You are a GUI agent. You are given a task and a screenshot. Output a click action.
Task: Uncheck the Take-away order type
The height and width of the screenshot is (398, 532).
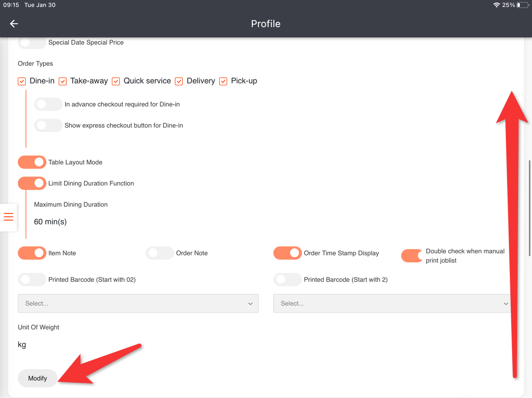click(62, 81)
